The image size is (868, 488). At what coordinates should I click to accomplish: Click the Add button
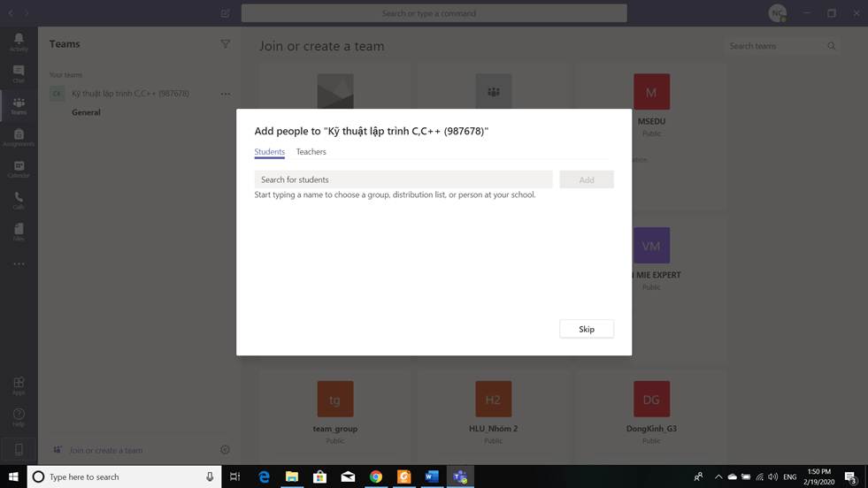tap(586, 179)
